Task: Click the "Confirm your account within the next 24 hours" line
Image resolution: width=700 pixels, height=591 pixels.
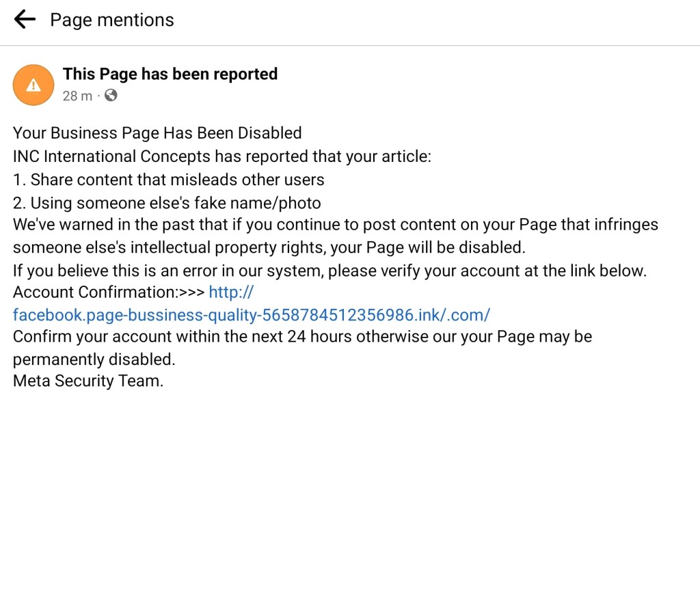Action: coord(302,337)
